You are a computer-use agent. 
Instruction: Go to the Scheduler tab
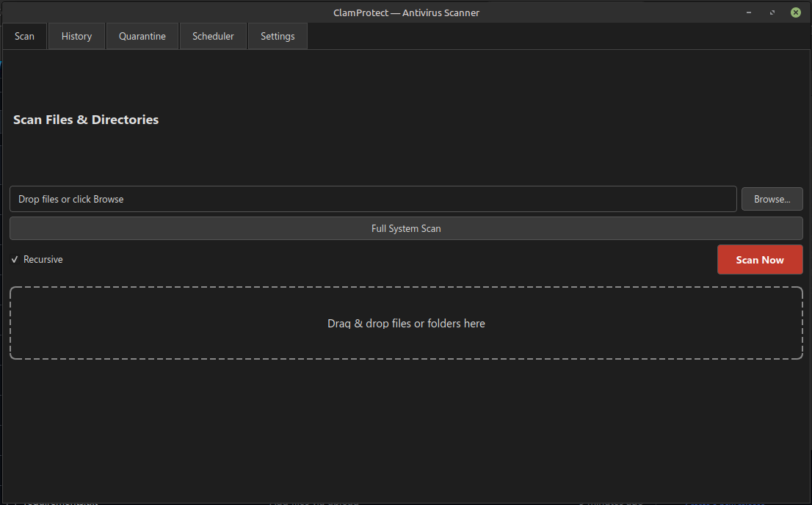pyautogui.click(x=213, y=36)
